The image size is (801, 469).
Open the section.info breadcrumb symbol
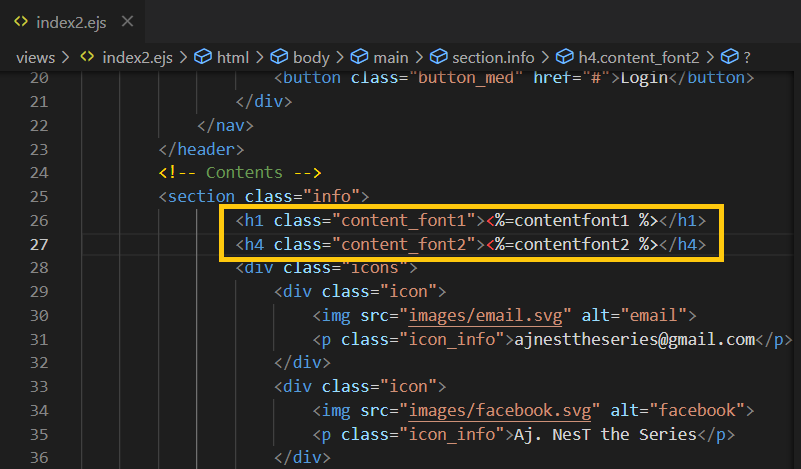click(493, 57)
